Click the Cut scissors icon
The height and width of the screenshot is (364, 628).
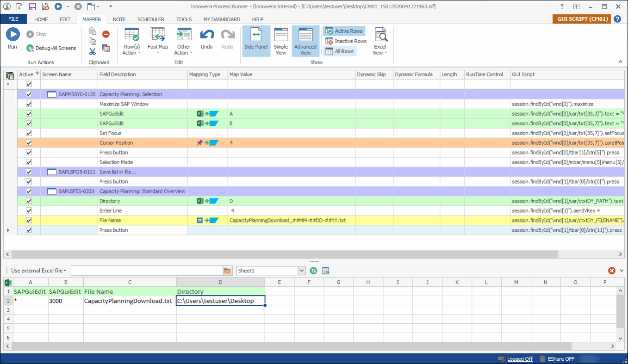click(x=93, y=51)
